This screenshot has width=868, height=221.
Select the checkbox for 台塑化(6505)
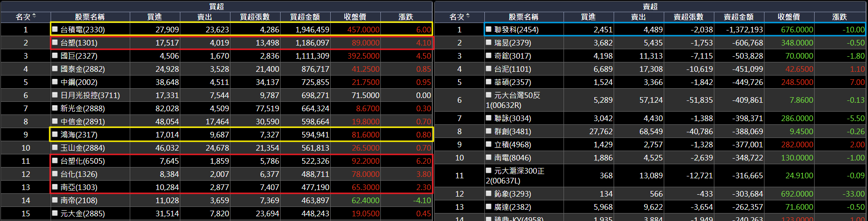55,160
